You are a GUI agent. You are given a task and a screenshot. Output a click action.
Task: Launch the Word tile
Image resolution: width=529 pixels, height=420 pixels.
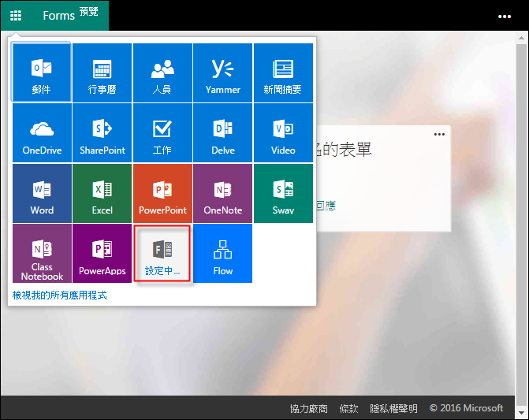(42, 193)
